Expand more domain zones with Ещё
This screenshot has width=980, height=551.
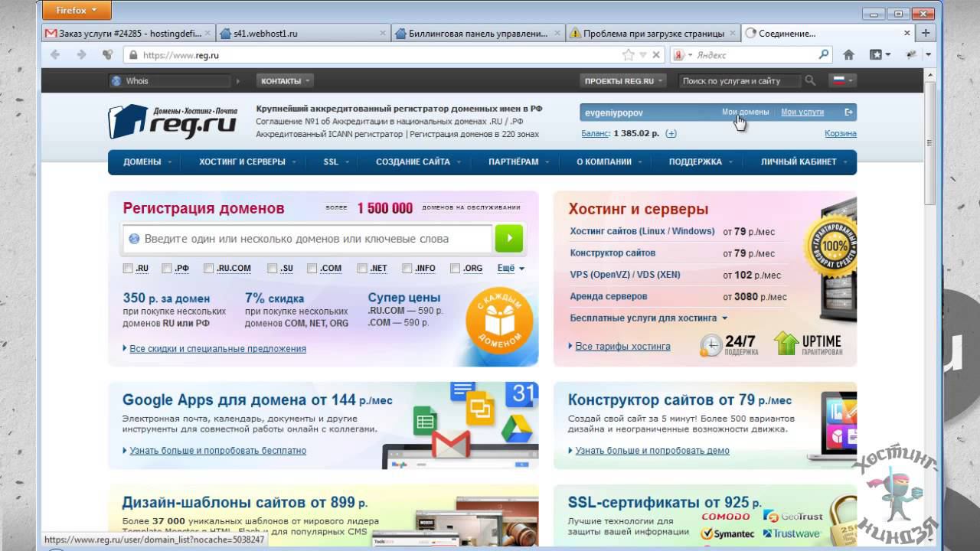[x=511, y=268]
